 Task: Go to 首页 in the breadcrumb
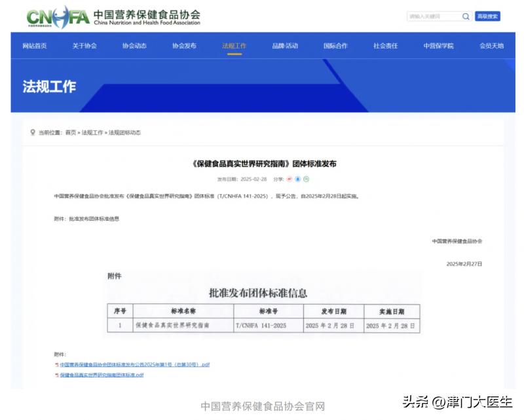71,133
